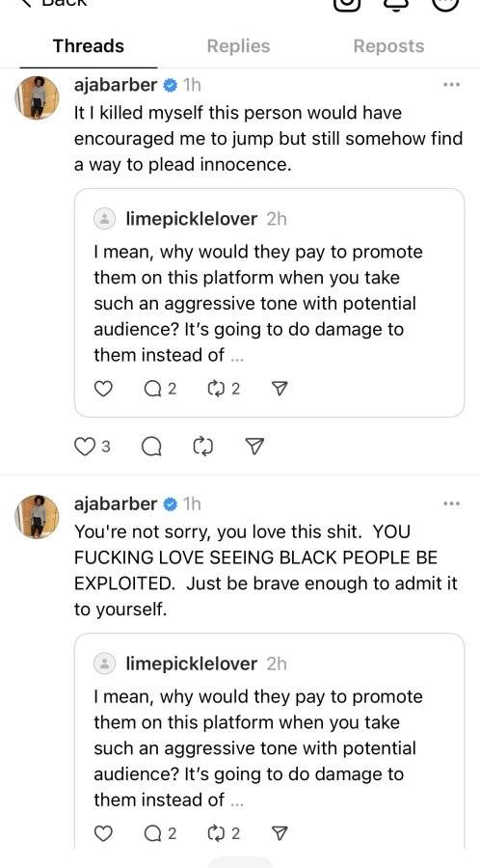Viewport: 480px width, 868px height.
Task: Select the Threads tab
Action: click(x=89, y=46)
